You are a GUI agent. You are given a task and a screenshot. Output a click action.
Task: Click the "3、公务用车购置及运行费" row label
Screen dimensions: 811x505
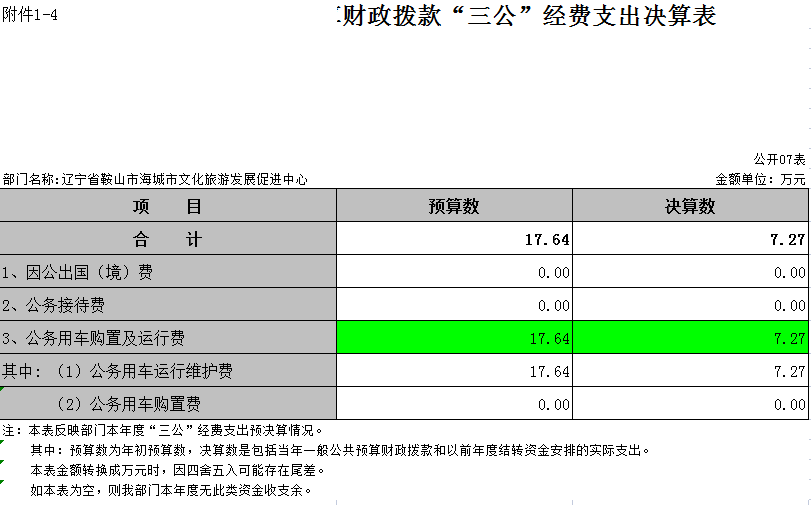tap(168, 338)
